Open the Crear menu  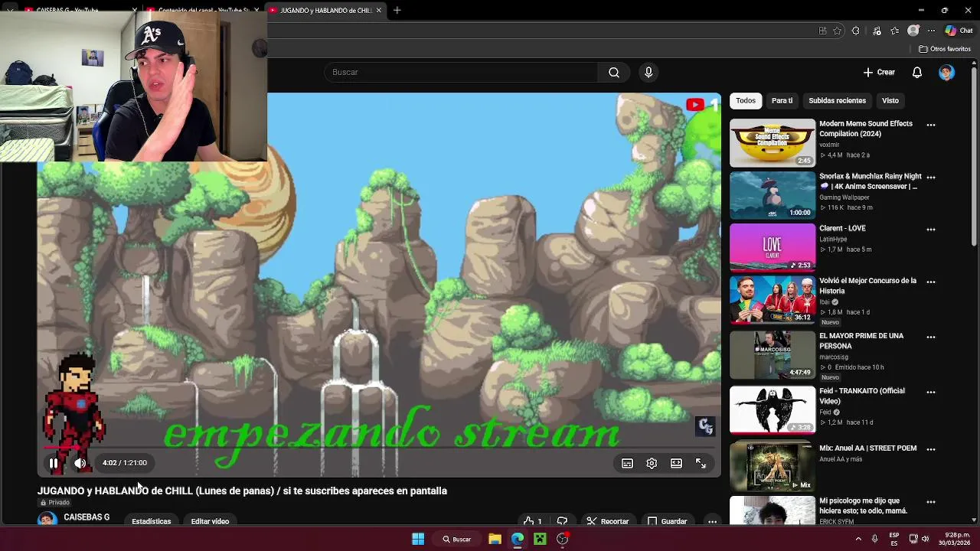[879, 72]
